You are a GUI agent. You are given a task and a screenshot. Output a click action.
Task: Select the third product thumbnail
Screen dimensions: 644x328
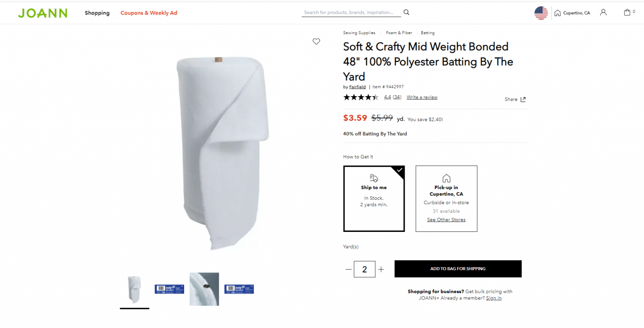pyautogui.click(x=204, y=289)
